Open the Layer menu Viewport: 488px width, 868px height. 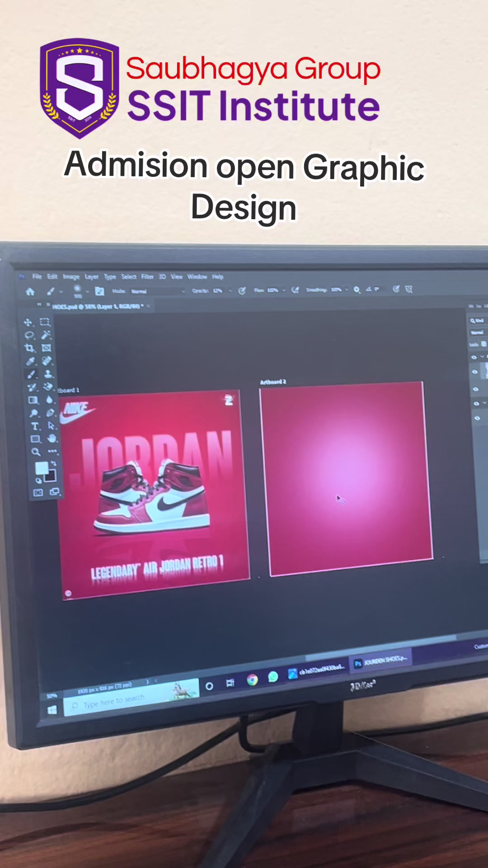(x=92, y=277)
